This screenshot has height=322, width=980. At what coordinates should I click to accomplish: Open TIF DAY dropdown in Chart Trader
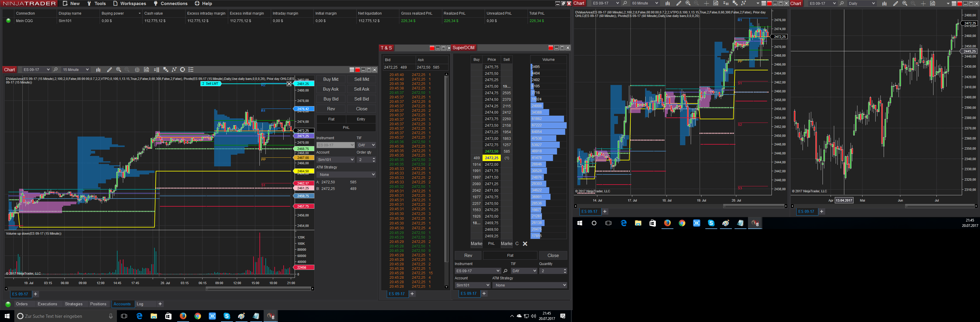[366, 145]
